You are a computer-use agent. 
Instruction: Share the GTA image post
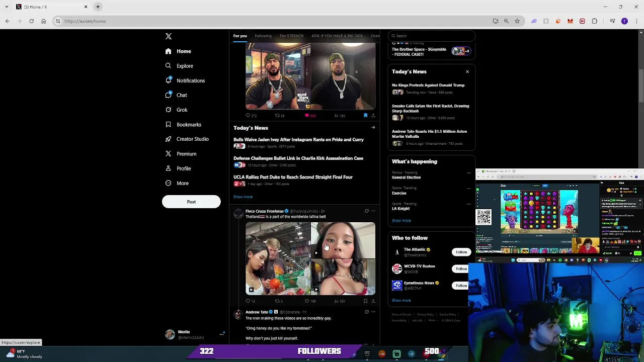point(373,116)
